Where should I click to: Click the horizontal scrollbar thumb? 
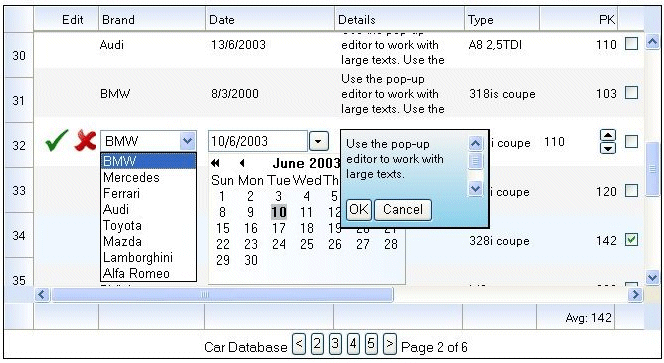pyautogui.click(x=222, y=294)
